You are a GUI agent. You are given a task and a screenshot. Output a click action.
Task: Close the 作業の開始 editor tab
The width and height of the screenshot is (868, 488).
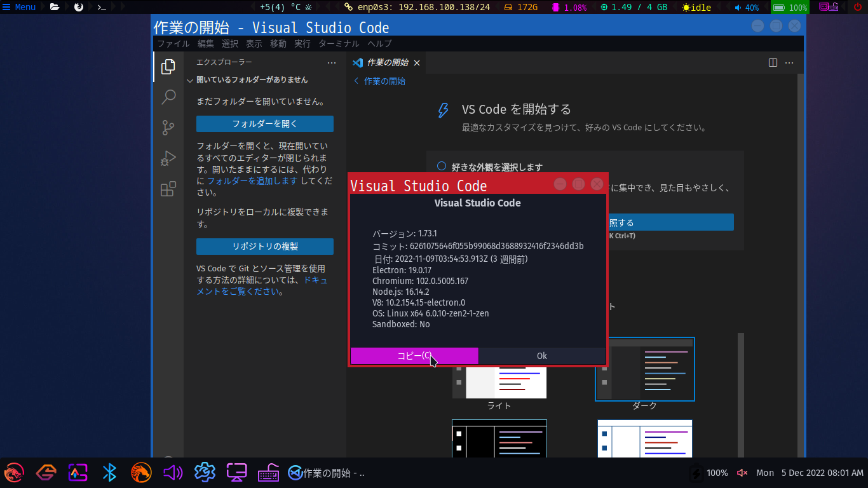(417, 63)
